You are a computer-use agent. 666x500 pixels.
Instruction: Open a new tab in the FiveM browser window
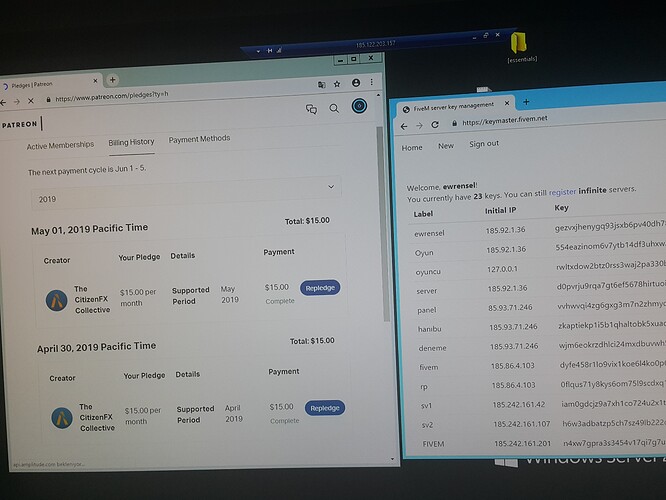526,102
